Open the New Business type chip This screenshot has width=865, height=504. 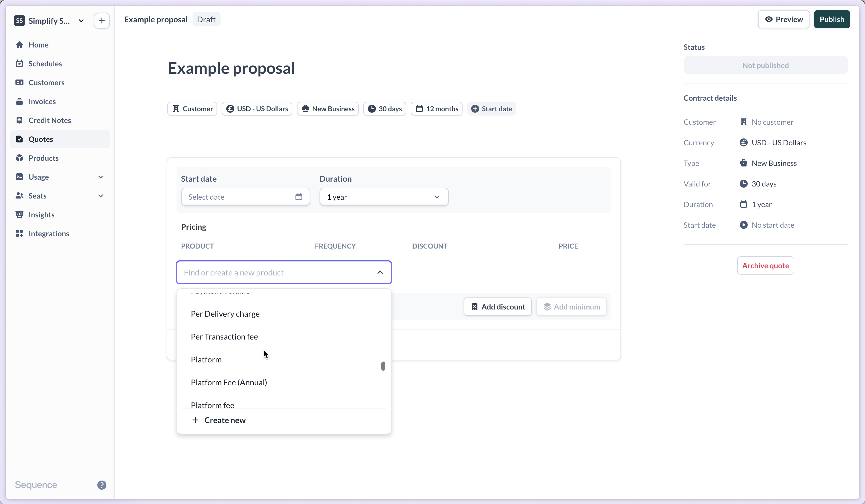pyautogui.click(x=328, y=109)
